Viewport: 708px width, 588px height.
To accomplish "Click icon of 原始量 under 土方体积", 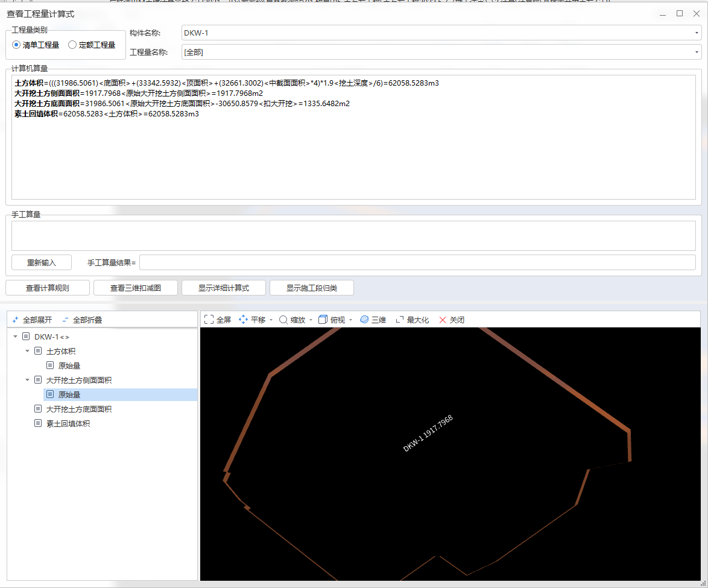I will coord(50,365).
